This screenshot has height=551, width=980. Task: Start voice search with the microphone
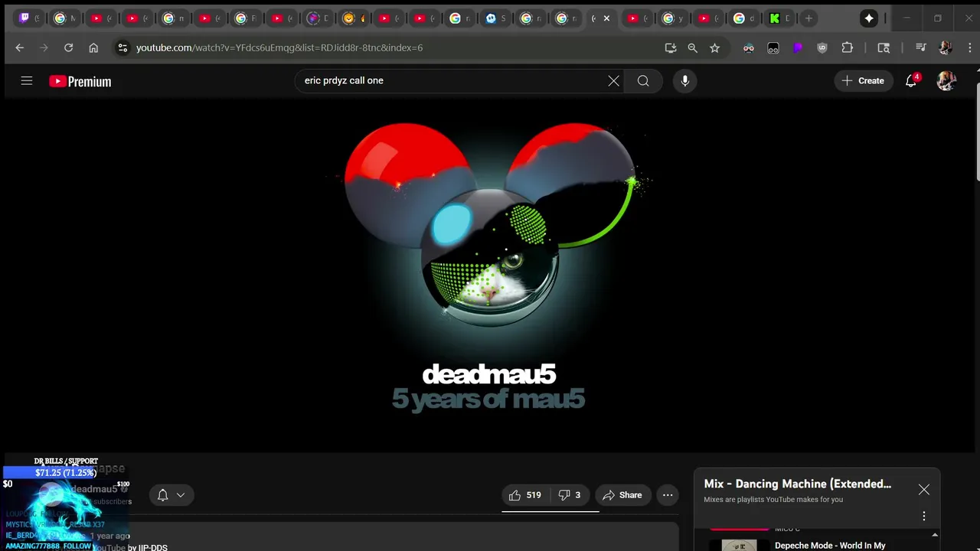coord(684,80)
